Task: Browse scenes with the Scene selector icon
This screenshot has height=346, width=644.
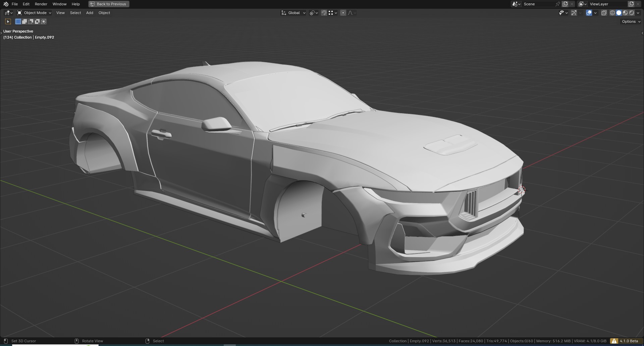Action: tap(516, 4)
